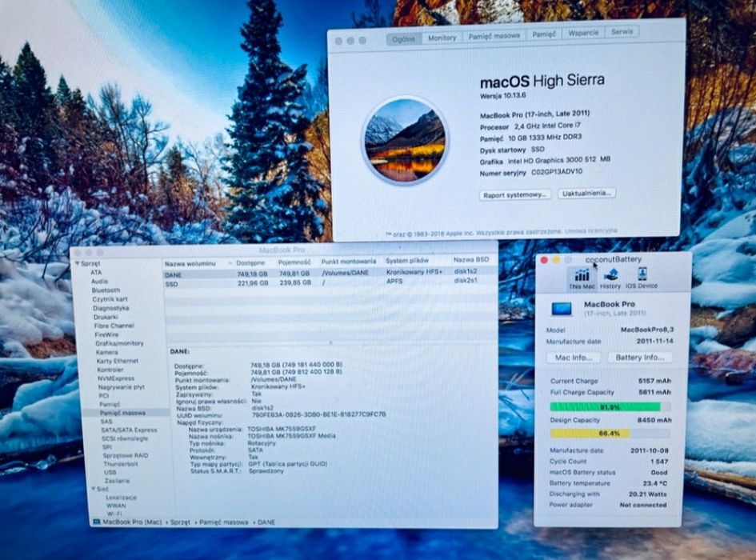Select NVMExpress in the sidebar
The width and height of the screenshot is (756, 560).
[x=116, y=378]
